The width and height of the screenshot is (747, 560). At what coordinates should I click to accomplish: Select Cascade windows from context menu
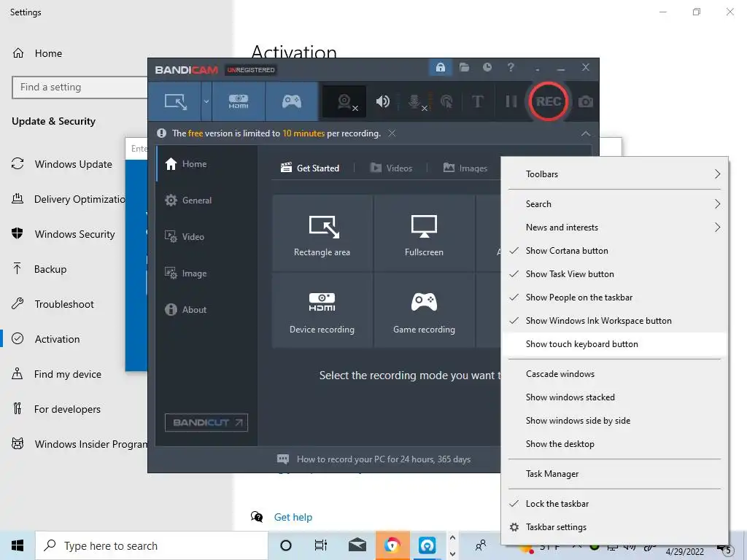(614, 374)
